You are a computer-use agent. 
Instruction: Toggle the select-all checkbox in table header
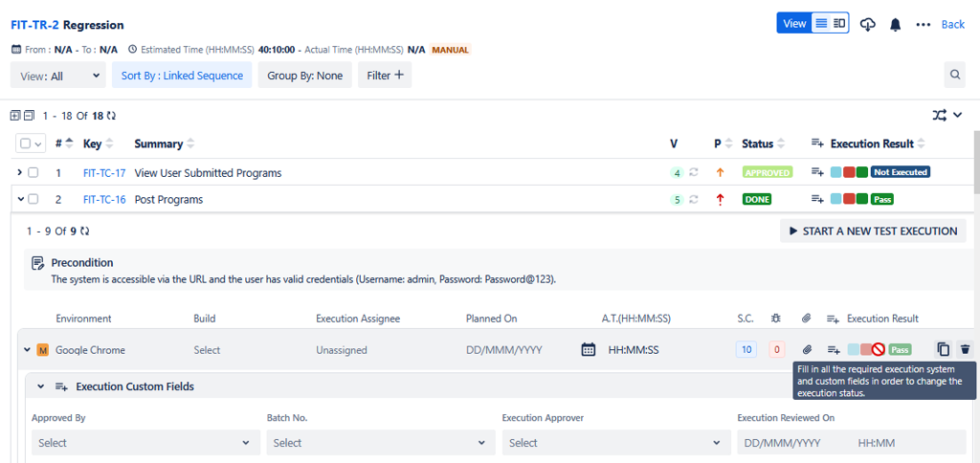[26, 143]
